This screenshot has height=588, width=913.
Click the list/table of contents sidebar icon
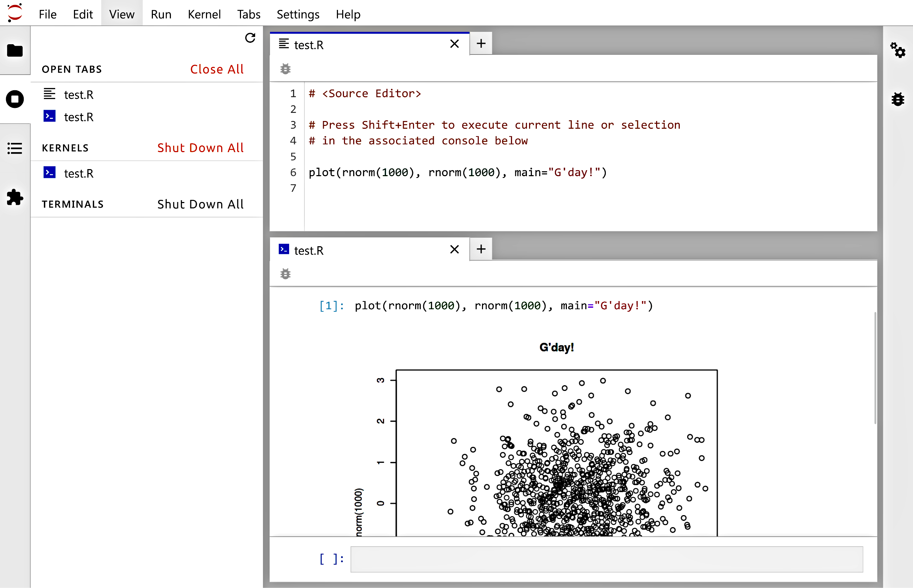(15, 148)
